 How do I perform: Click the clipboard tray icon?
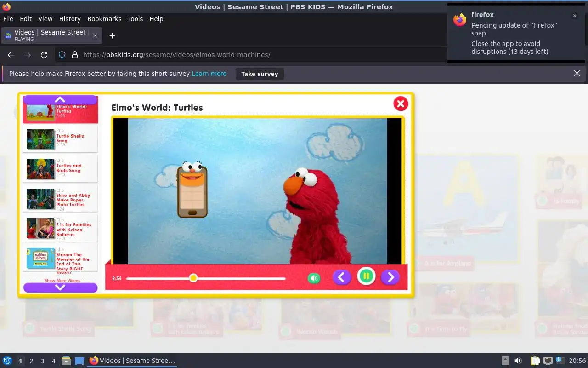coord(535,361)
